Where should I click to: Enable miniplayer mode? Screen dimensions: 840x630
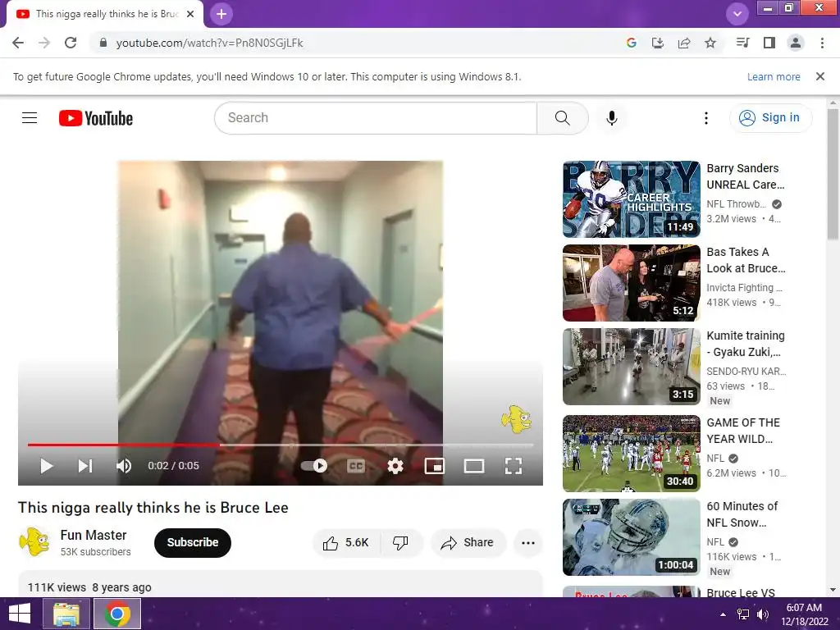click(x=435, y=466)
